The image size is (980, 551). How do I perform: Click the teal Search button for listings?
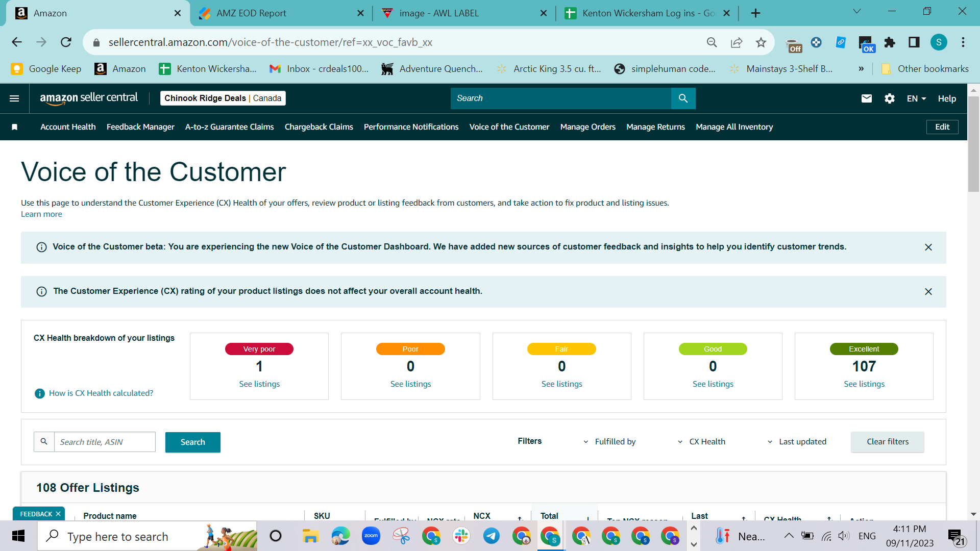click(x=192, y=442)
